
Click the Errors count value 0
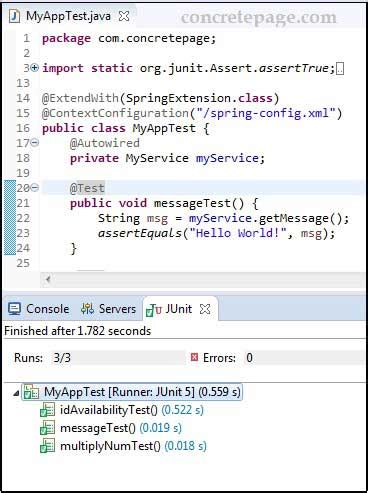coord(249,358)
